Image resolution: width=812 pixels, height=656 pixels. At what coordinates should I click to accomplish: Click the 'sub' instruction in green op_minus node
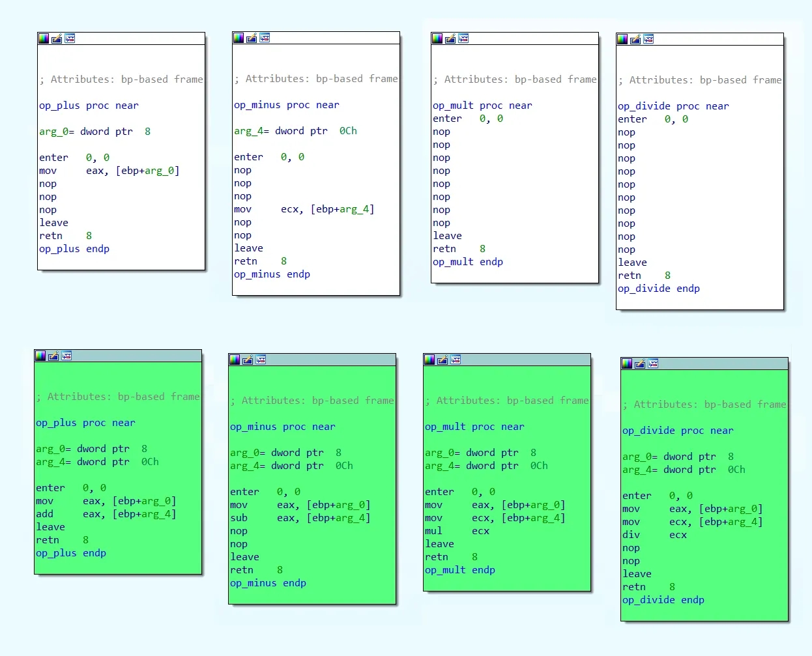[239, 518]
